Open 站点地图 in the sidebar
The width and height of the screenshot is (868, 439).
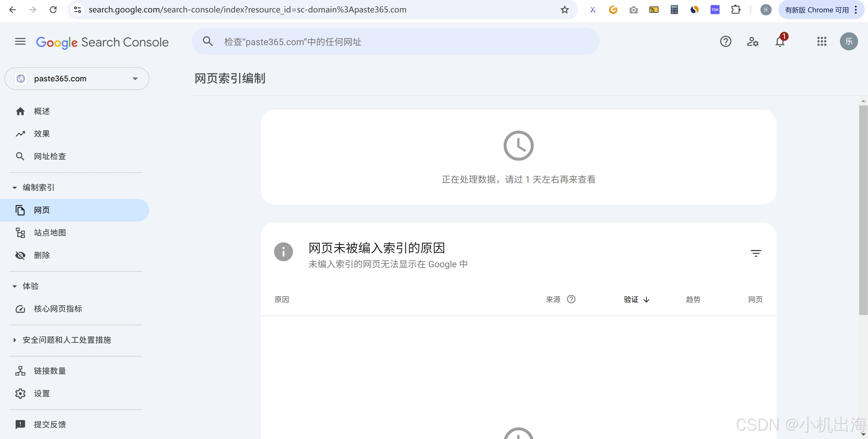tap(50, 233)
